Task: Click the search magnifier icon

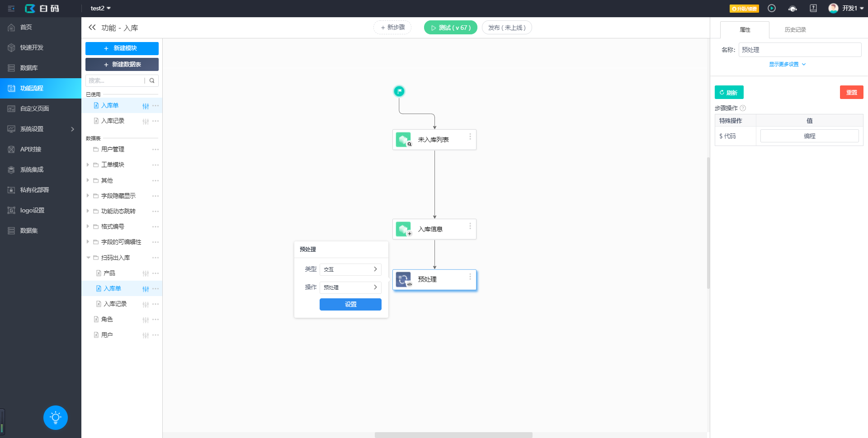Action: [x=152, y=80]
